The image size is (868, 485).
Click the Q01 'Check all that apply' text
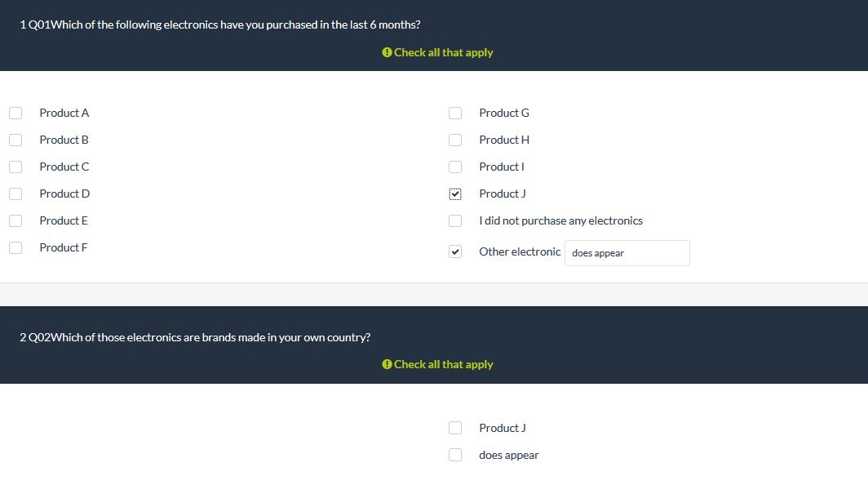[x=444, y=52]
